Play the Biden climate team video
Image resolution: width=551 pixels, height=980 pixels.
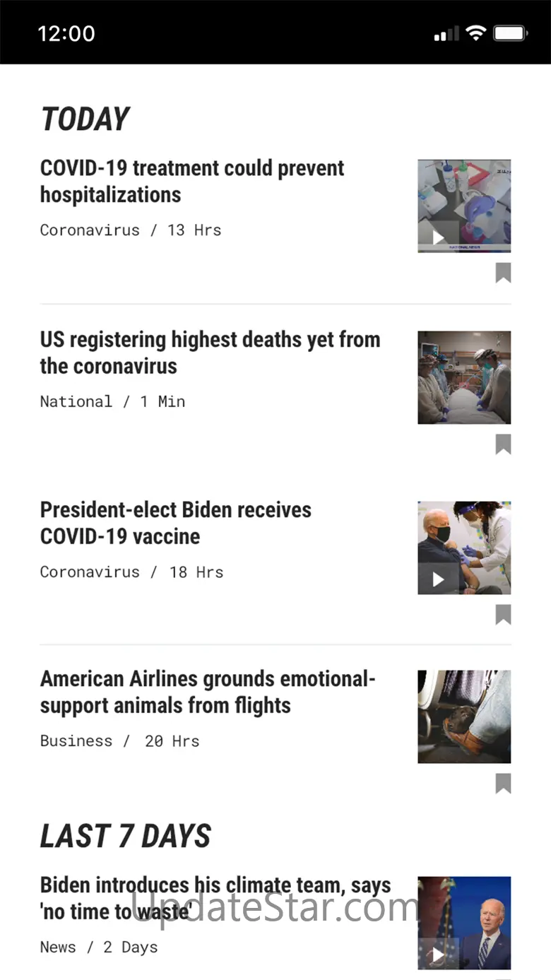point(438,955)
